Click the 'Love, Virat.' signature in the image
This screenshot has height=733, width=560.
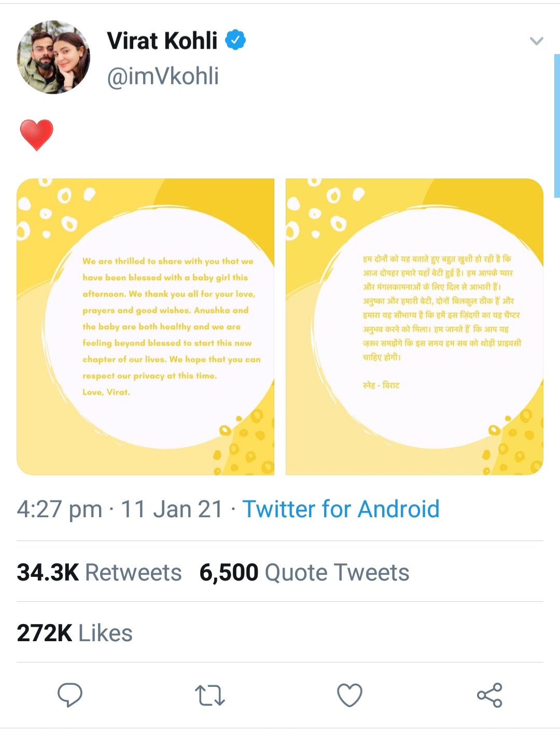click(x=106, y=392)
